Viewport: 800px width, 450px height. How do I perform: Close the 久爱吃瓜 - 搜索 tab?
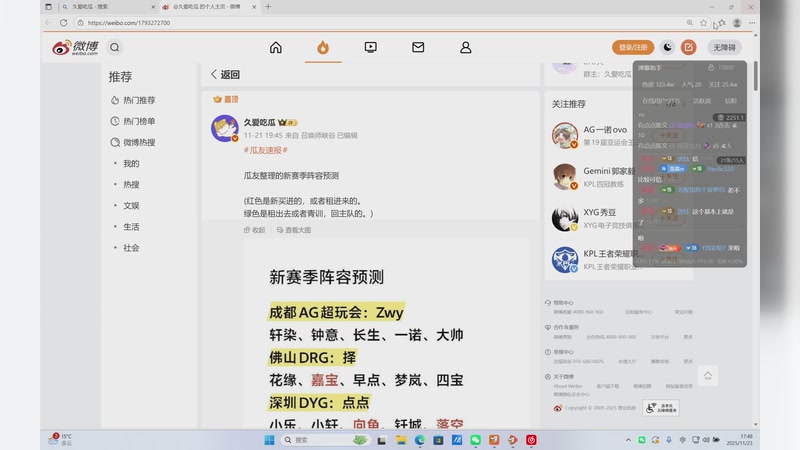(153, 7)
